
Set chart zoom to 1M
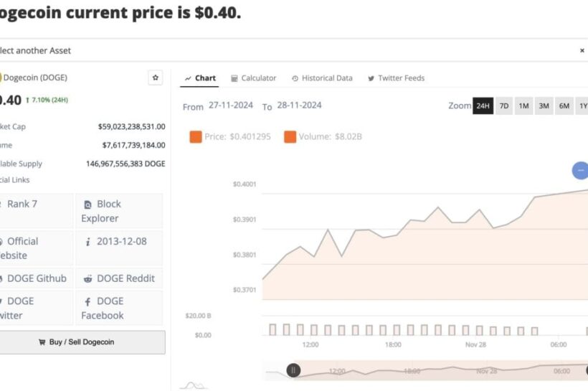point(524,105)
